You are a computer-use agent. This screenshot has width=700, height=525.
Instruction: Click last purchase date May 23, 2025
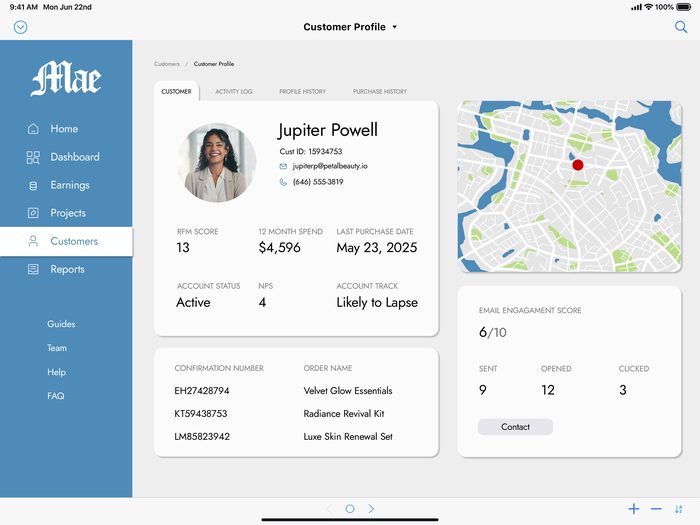point(377,248)
